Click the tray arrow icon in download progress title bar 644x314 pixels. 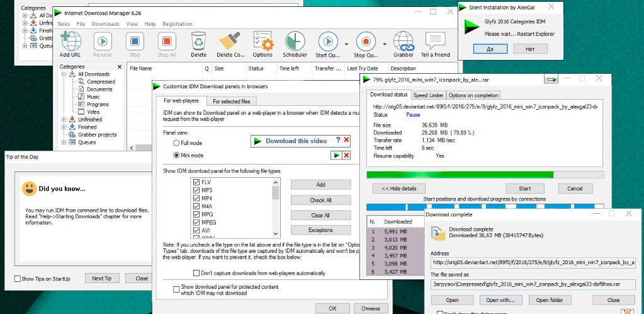pos(551,79)
